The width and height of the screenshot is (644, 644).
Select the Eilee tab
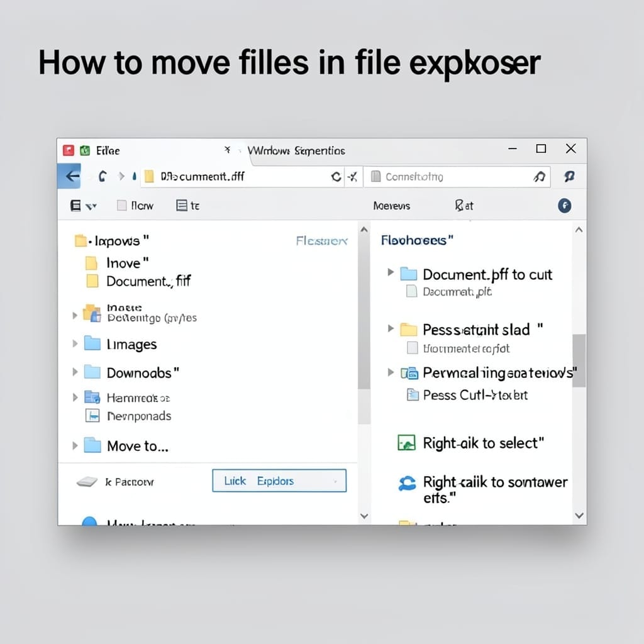point(108,151)
